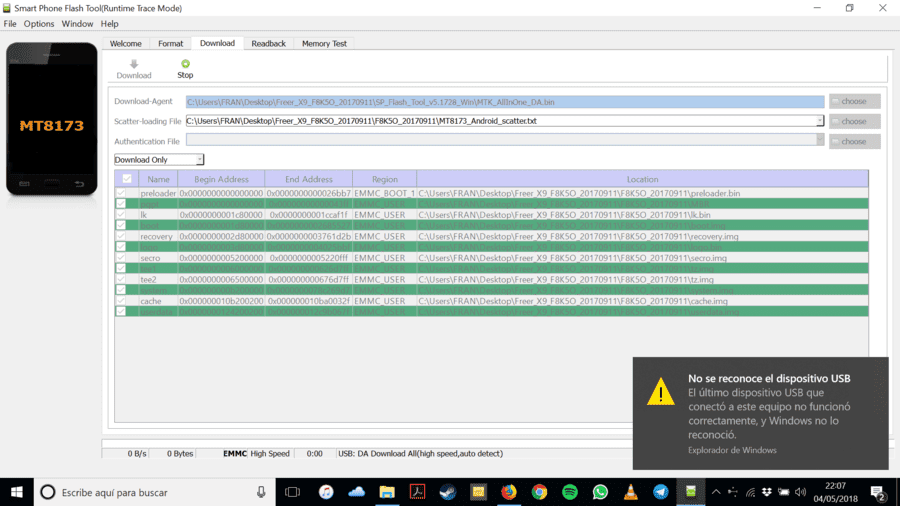Screen dimensions: 900x506
Task: Open the Download Only mode dropdown
Action: click(159, 159)
